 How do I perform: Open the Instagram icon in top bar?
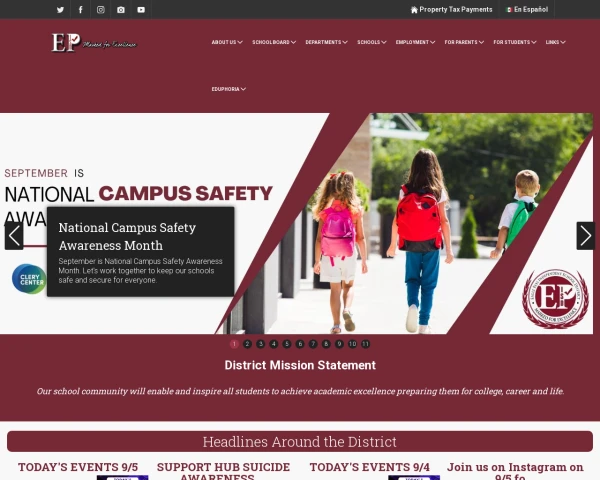101,10
